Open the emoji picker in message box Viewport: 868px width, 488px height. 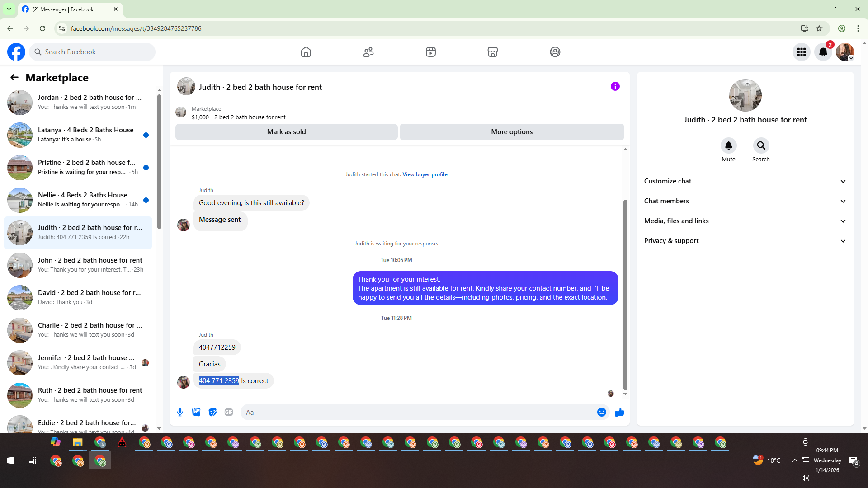coord(601,412)
